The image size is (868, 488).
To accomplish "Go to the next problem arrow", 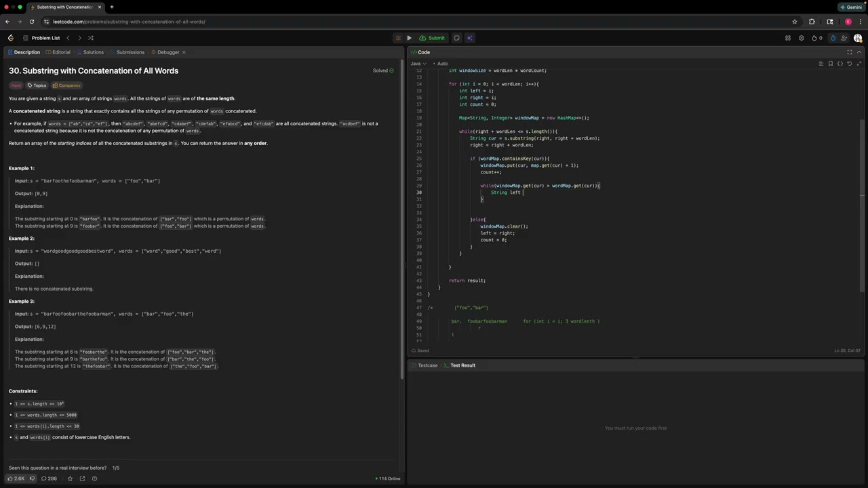I will click(x=79, y=38).
